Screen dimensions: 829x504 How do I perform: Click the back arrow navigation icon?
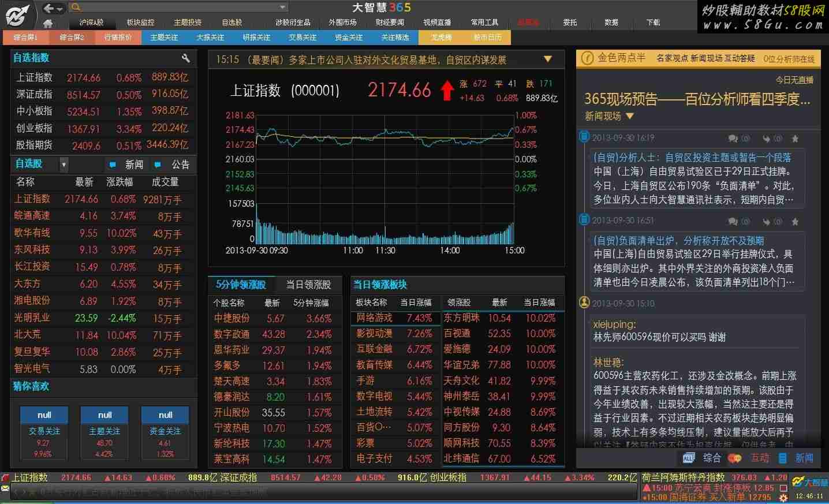tap(49, 8)
